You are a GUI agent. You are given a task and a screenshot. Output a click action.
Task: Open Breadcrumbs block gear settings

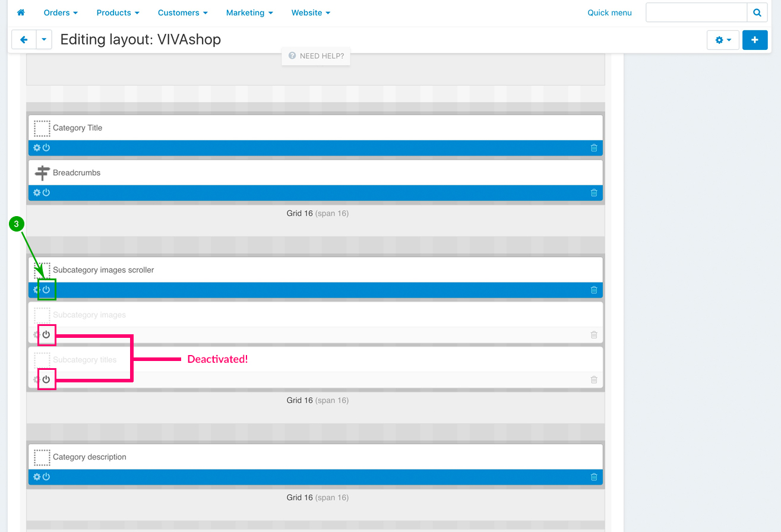click(37, 193)
